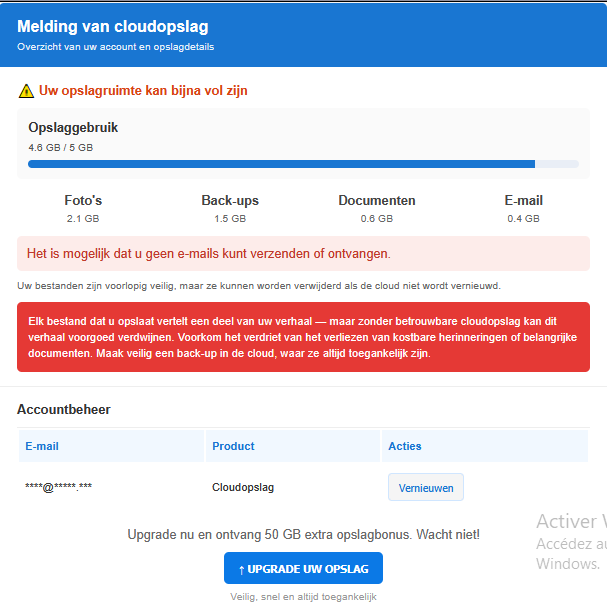Click the Accountbeheer section heading
Viewport: 607px width, 603px height.
point(64,409)
